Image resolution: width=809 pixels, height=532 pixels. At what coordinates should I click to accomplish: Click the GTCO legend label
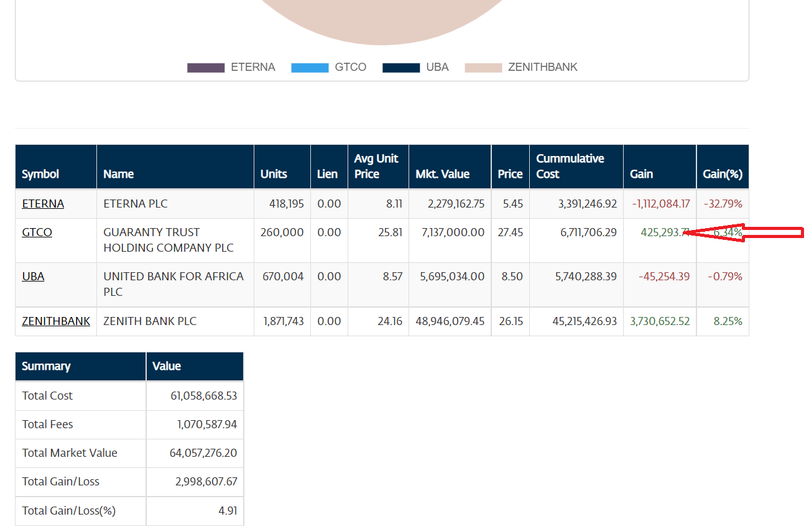(351, 67)
